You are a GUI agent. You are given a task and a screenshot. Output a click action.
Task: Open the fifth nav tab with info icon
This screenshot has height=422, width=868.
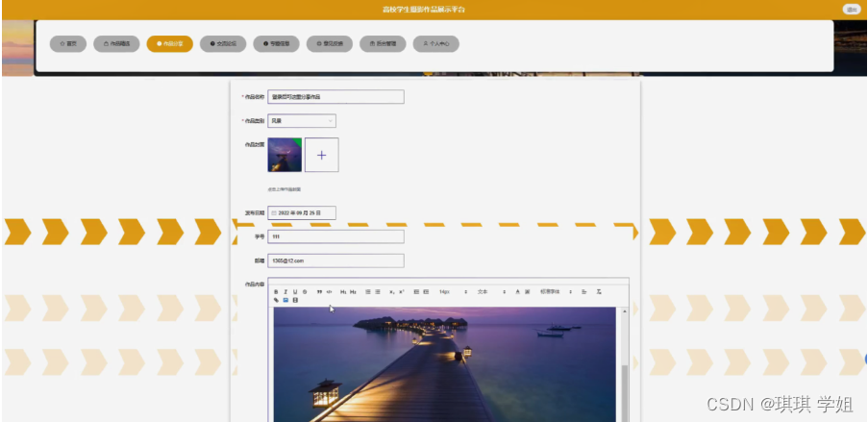[x=276, y=44]
